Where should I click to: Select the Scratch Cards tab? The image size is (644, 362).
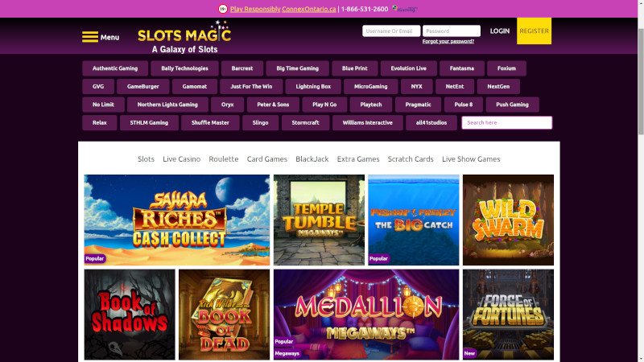coord(411,158)
